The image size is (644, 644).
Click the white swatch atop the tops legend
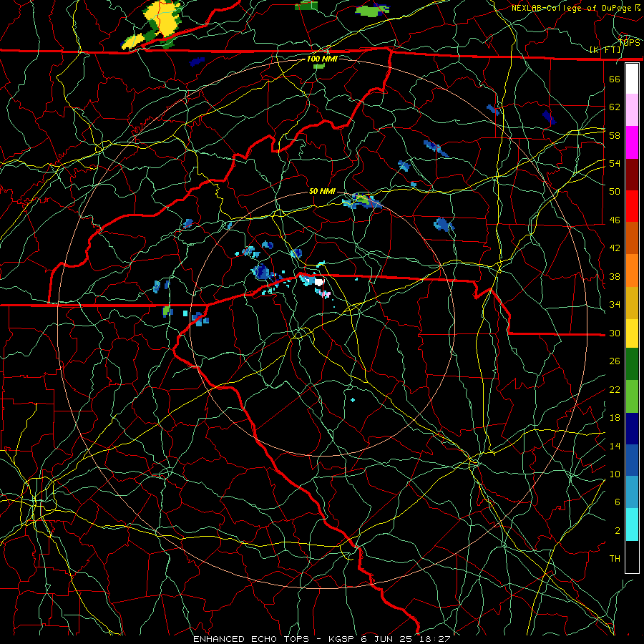click(x=632, y=79)
